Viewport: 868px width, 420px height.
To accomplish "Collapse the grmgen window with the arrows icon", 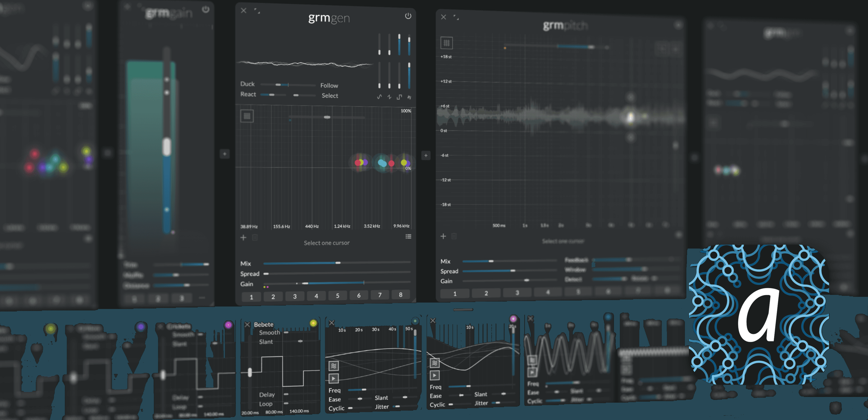I will (x=257, y=11).
